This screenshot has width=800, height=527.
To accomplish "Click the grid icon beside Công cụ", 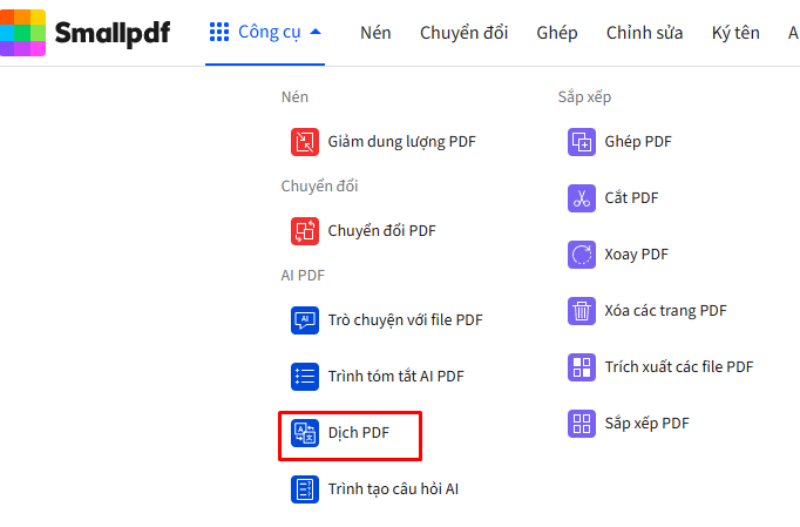I will [219, 32].
